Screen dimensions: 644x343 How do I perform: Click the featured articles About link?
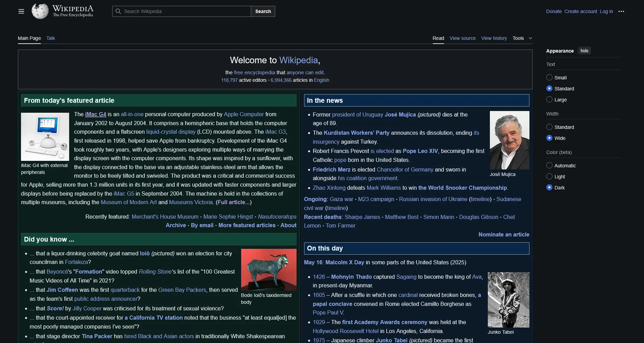(x=288, y=225)
